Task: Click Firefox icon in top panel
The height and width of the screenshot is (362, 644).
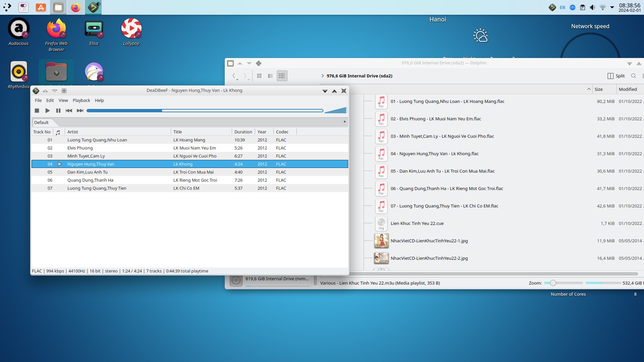Action: coord(76,7)
